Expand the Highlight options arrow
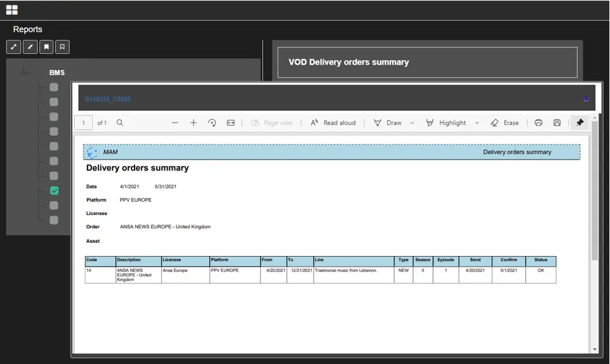 pos(477,123)
